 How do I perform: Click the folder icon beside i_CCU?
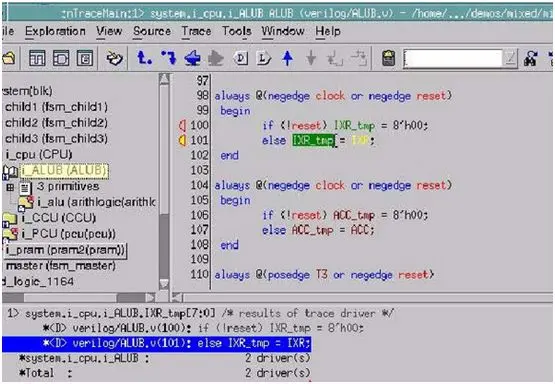(10, 219)
